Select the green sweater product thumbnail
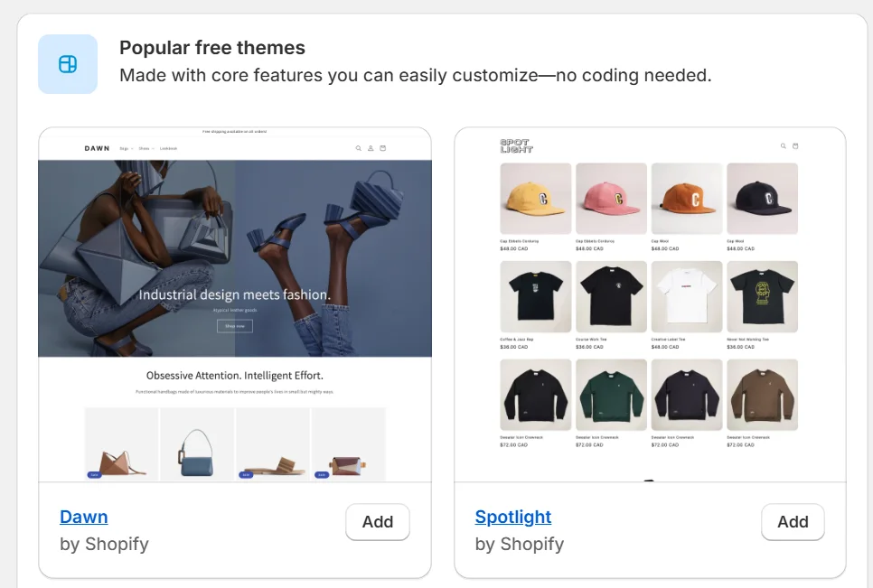The image size is (873, 588). click(611, 395)
